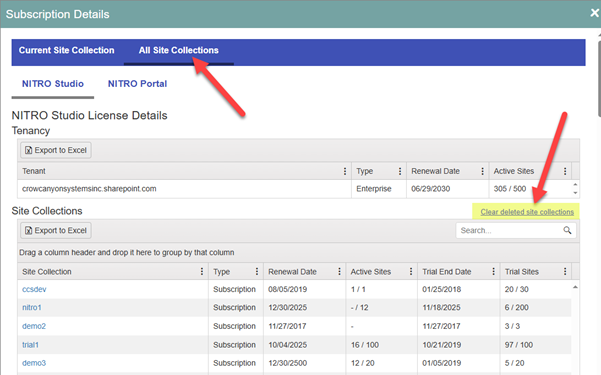Select the NITRO Studio tab
Screen dimensions: 601x375
tap(53, 84)
